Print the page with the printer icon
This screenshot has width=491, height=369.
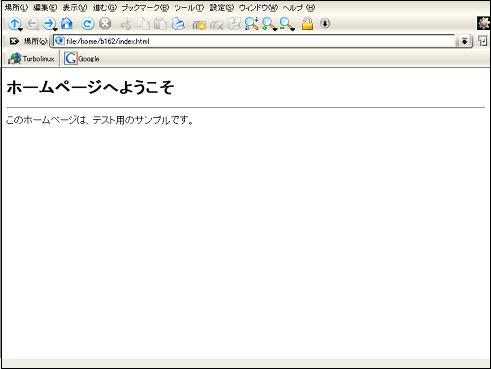point(178,24)
